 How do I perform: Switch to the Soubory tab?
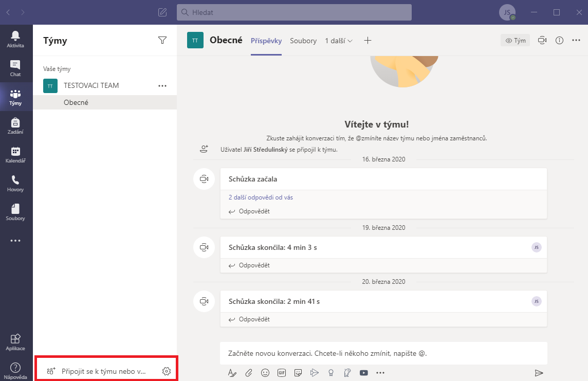303,41
